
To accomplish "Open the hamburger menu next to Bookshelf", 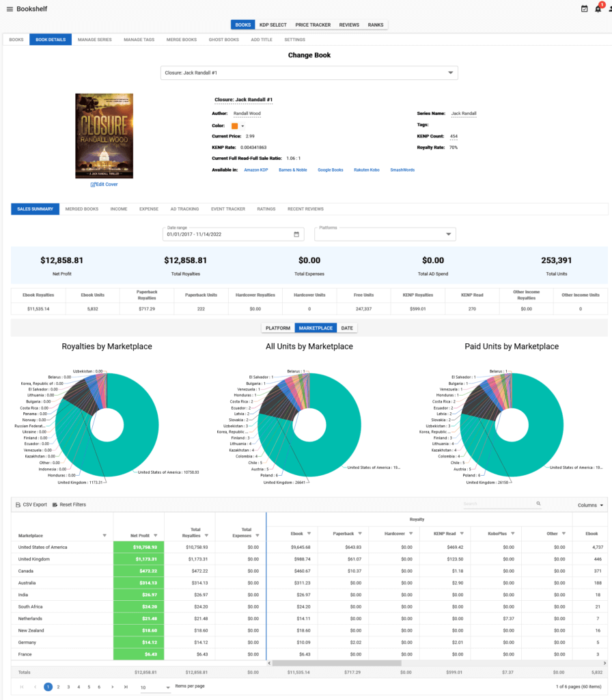I will (x=10, y=9).
